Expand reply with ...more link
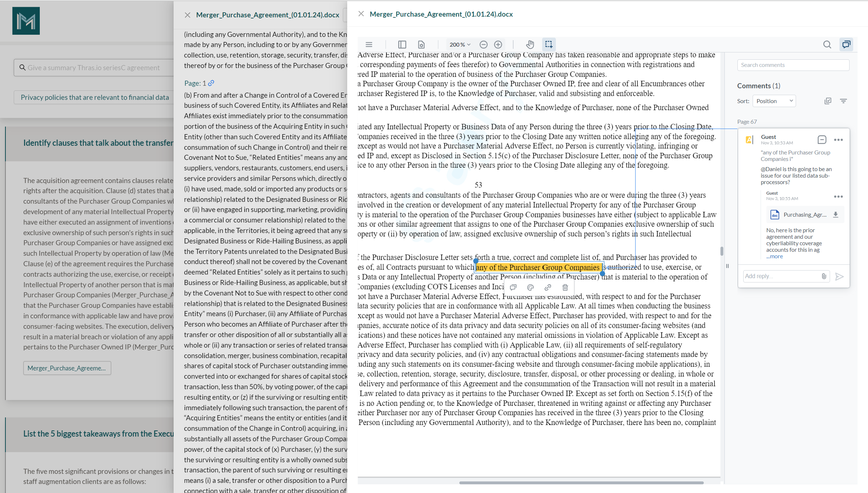Screen dimensions: 868x493 [774, 256]
